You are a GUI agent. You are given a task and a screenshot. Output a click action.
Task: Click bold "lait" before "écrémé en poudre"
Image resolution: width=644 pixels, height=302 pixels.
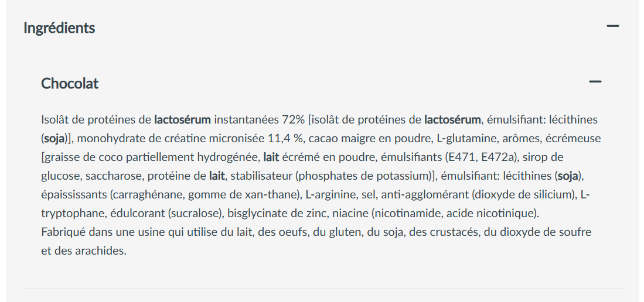(271, 157)
